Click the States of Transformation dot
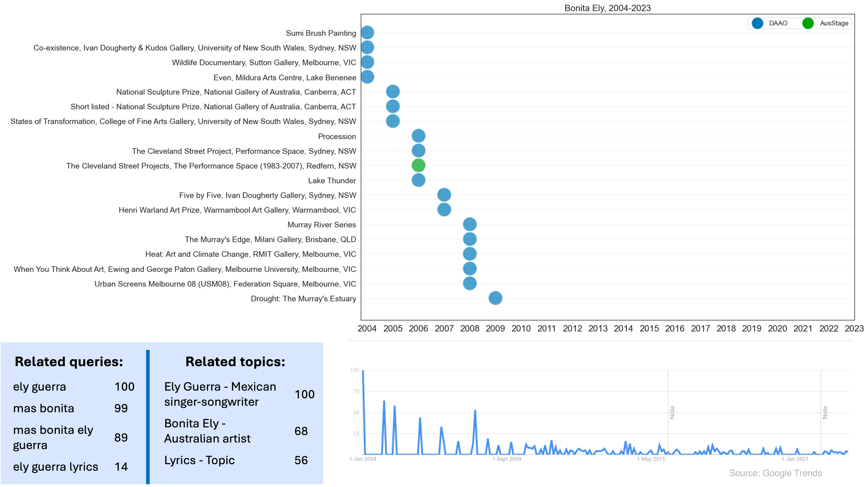Screen dimensions: 868x487 [x=393, y=121]
